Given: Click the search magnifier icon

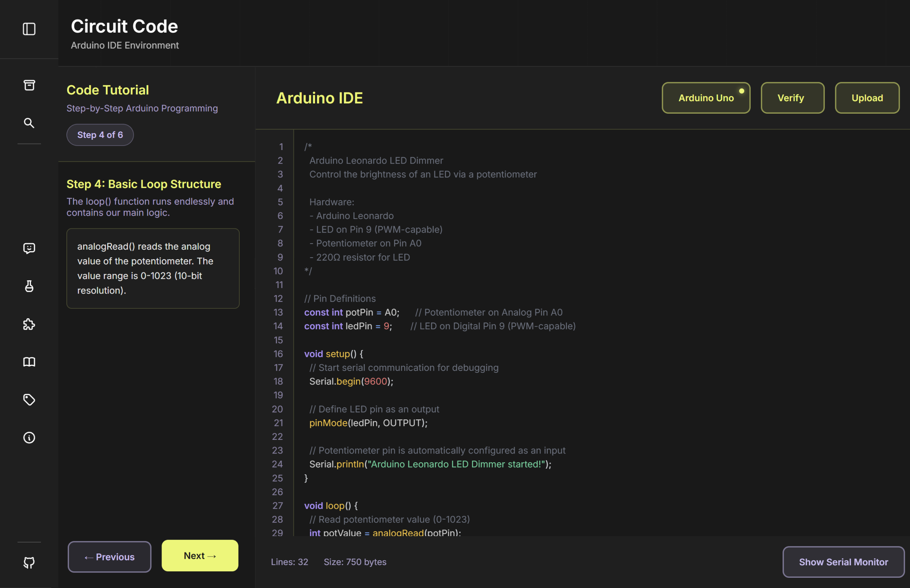Looking at the screenshot, I should click(29, 123).
